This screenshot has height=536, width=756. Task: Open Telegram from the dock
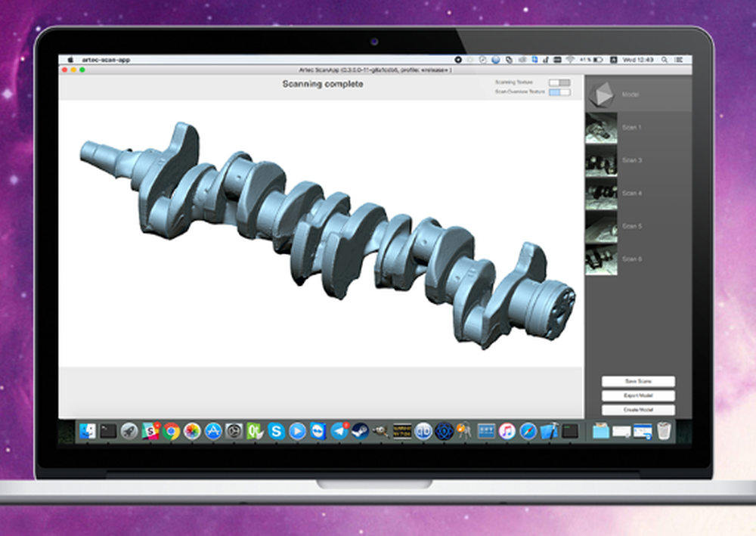pyautogui.click(x=339, y=431)
